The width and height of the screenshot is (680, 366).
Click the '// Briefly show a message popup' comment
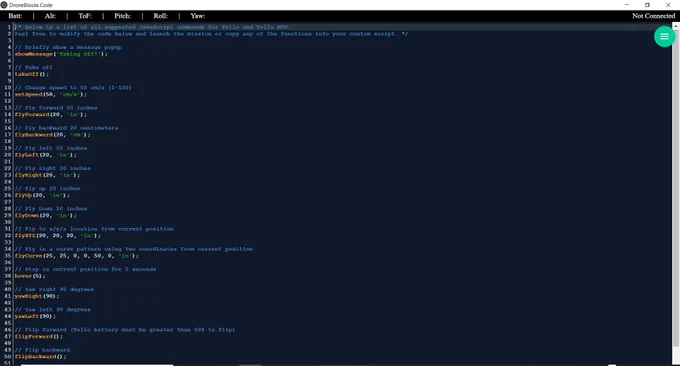[x=68, y=47]
